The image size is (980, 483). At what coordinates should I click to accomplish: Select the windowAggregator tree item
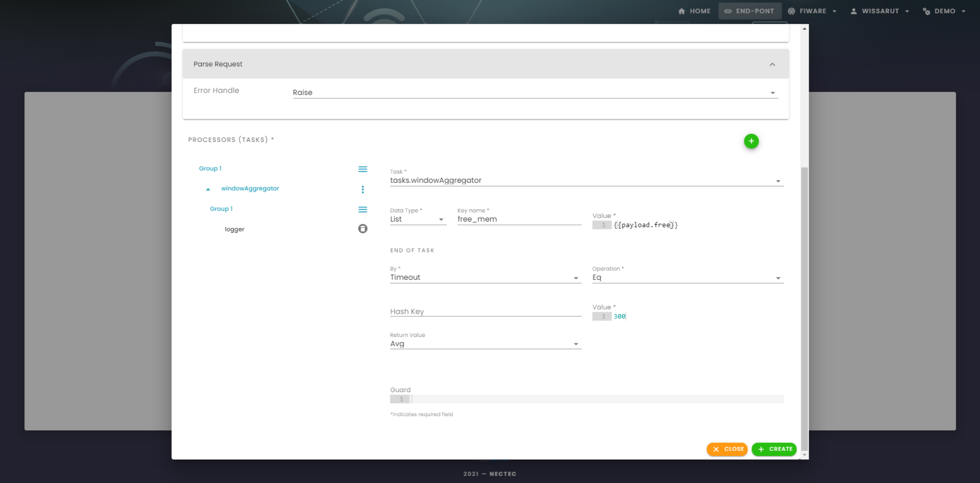pos(250,188)
